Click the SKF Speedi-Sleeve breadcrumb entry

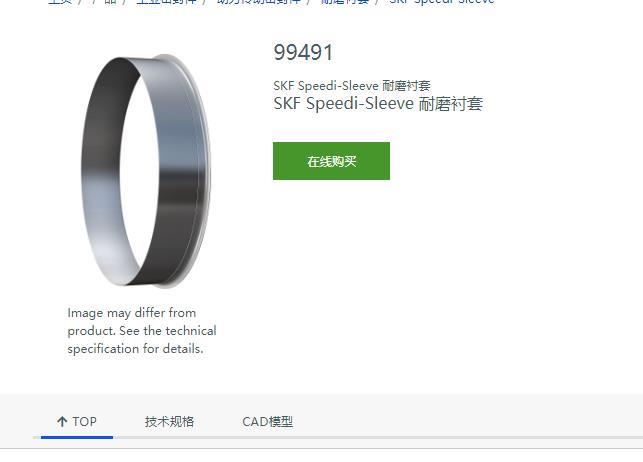442,2
